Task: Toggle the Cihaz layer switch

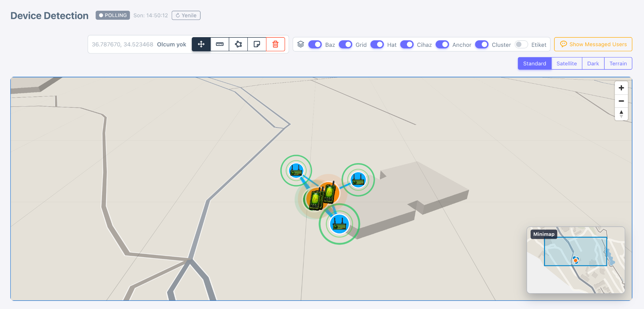Action: coord(407,44)
